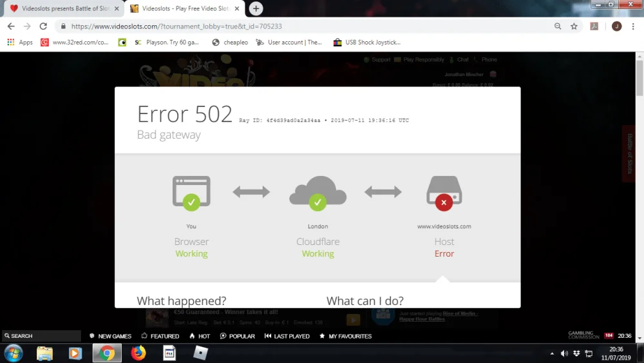
Task: Click the address bar URL field
Action: coord(304,26)
